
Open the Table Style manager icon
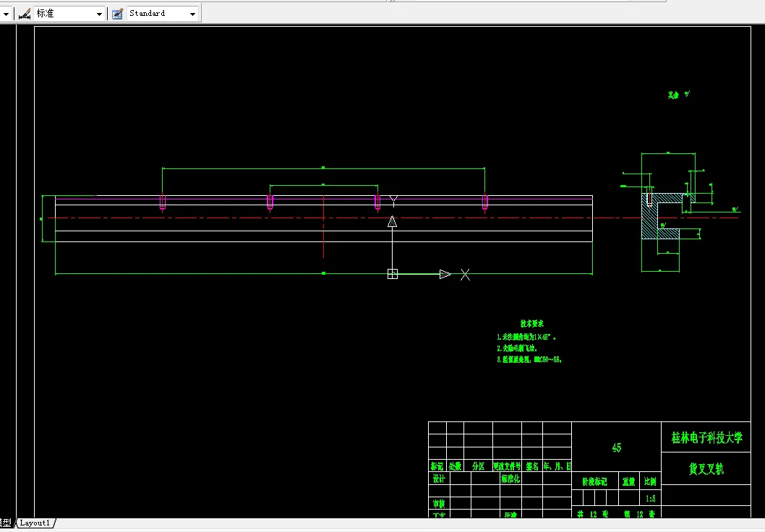tap(117, 14)
